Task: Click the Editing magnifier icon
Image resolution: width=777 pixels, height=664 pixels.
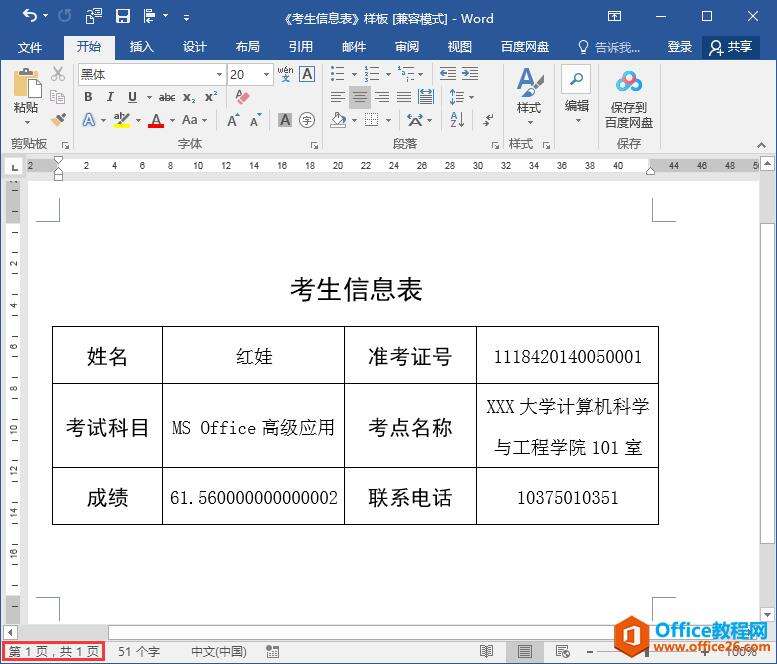Action: click(x=576, y=79)
